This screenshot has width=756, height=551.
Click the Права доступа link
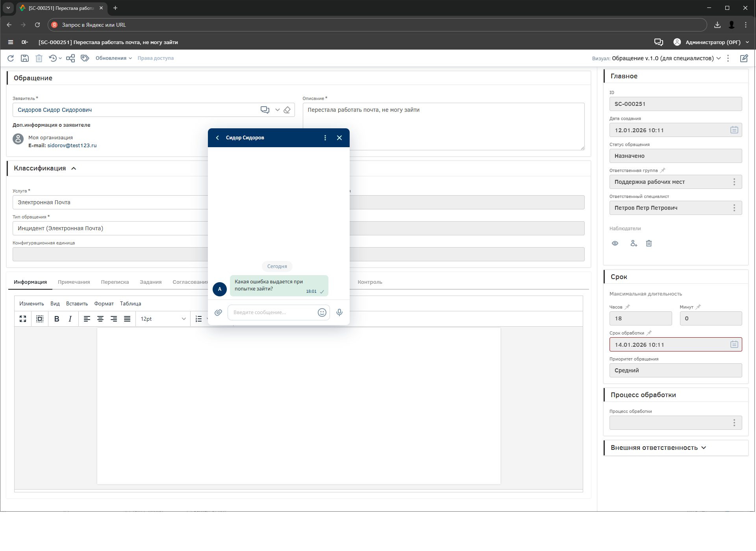coord(156,58)
